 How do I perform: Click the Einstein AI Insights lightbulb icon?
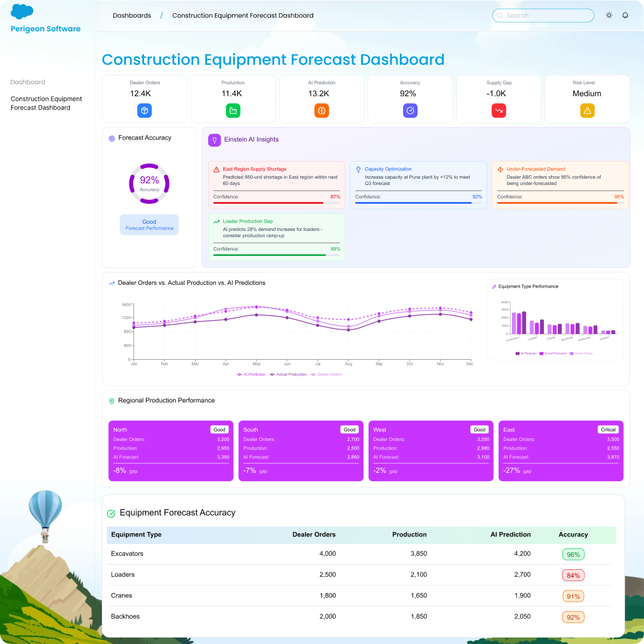coord(214,140)
